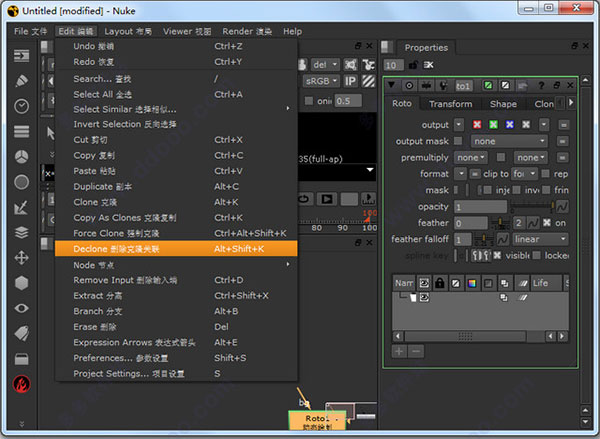This screenshot has width=600, height=439.
Task: Open the viewer sRGB dropdown
Action: click(x=321, y=81)
